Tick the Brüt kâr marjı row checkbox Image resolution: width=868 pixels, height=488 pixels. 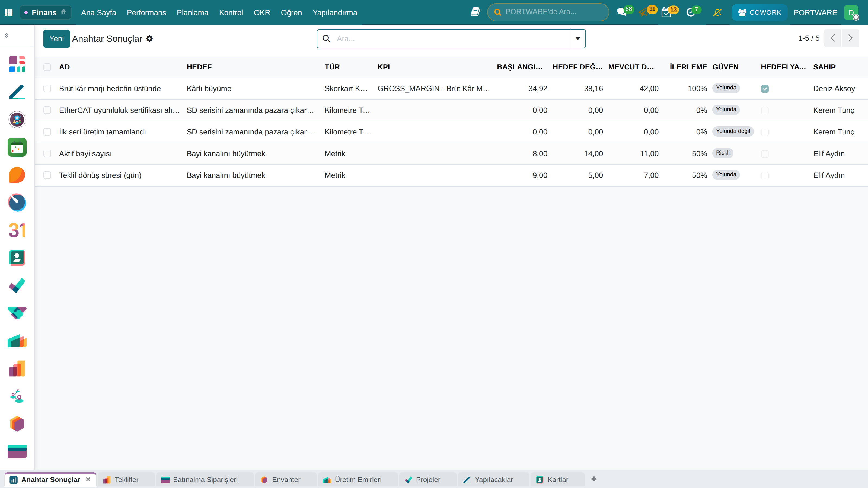tap(47, 89)
